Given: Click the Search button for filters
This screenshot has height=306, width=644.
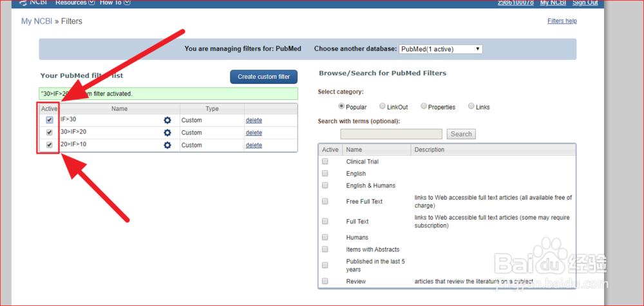Looking at the screenshot, I should point(461,134).
